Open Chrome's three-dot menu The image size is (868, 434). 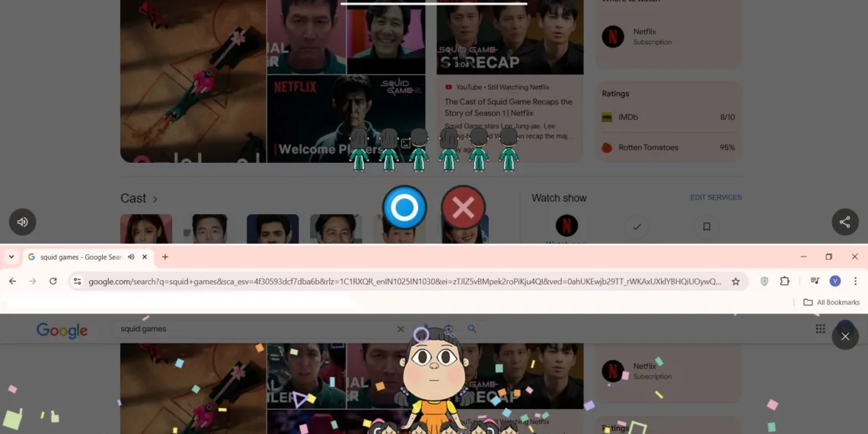click(x=855, y=281)
